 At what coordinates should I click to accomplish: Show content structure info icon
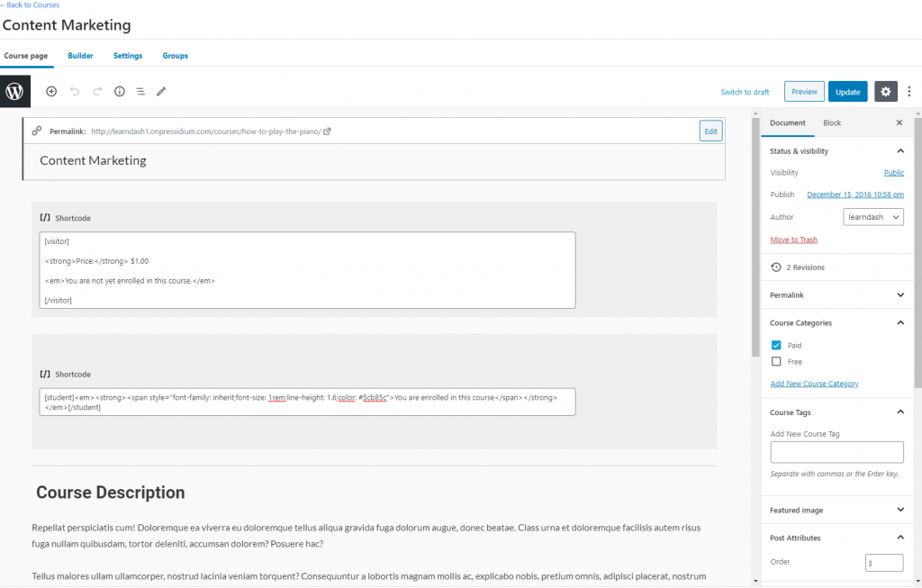pyautogui.click(x=120, y=91)
